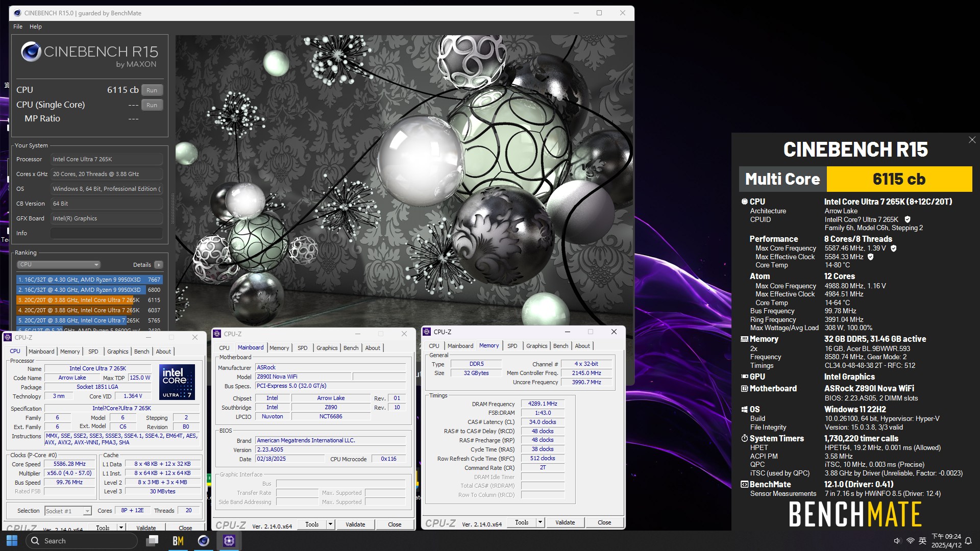Switch to Graphics tab in CPU window
The image size is (980, 551).
pos(117,352)
